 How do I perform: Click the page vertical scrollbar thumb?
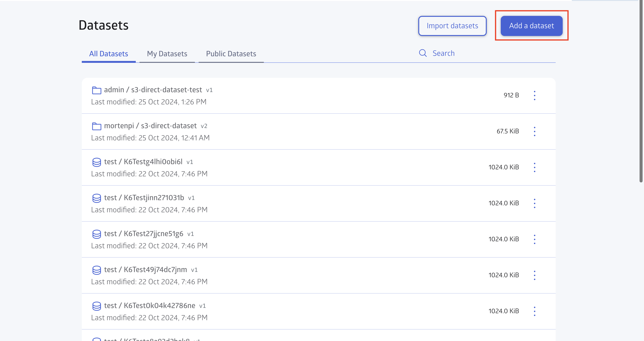(641, 91)
